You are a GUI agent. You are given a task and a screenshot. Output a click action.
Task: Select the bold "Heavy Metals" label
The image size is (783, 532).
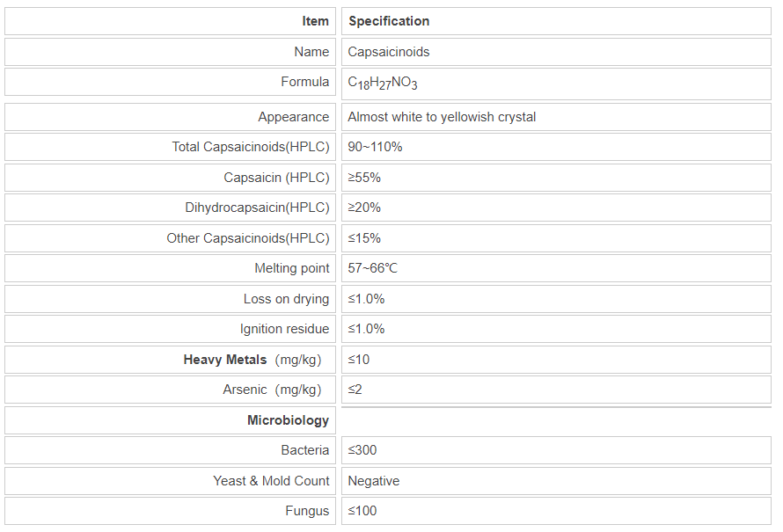pos(225,360)
